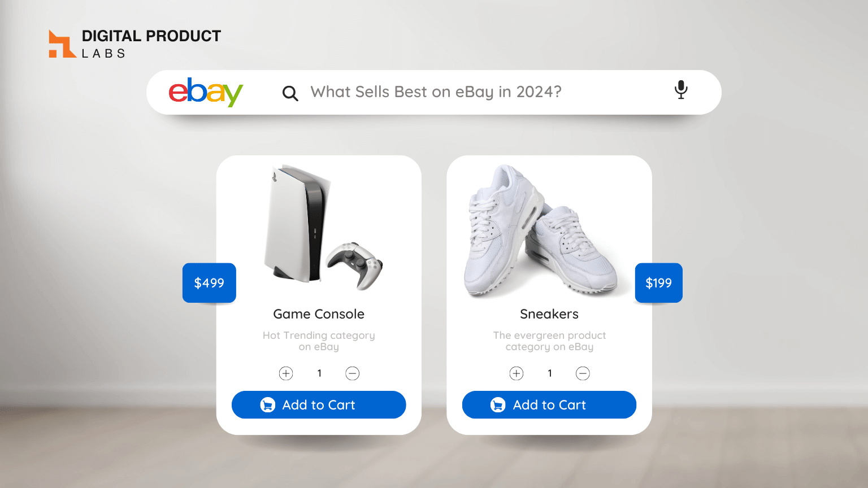This screenshot has height=488, width=868.
Task: Add the Game Console to cart
Action: pos(319,405)
